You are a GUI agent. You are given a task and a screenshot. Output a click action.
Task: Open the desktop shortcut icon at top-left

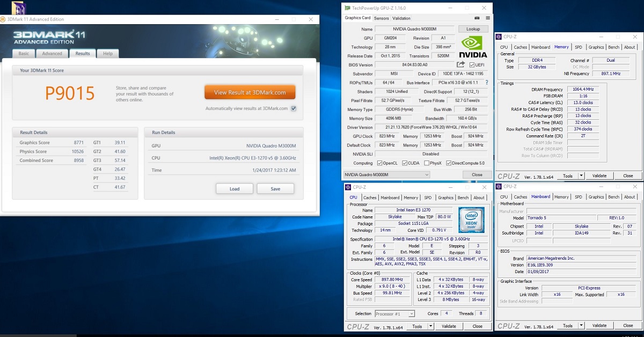[x=19, y=8]
